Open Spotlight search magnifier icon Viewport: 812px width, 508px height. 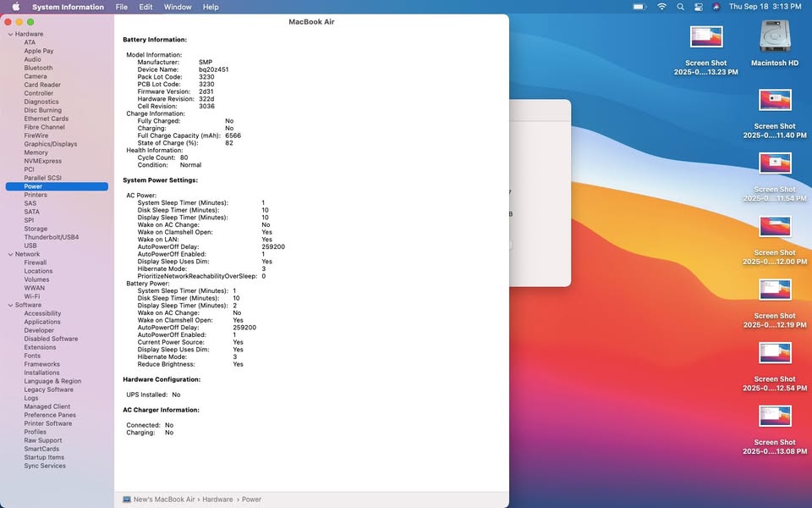pyautogui.click(x=680, y=7)
